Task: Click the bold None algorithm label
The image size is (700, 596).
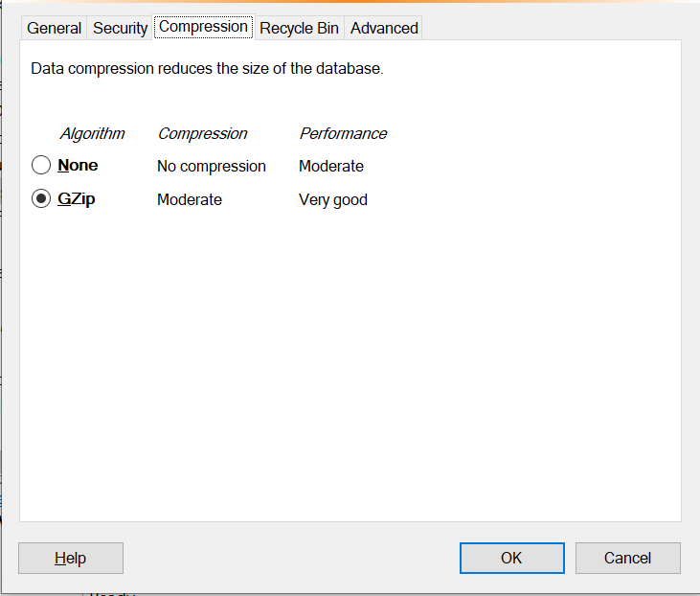Action: (x=78, y=166)
